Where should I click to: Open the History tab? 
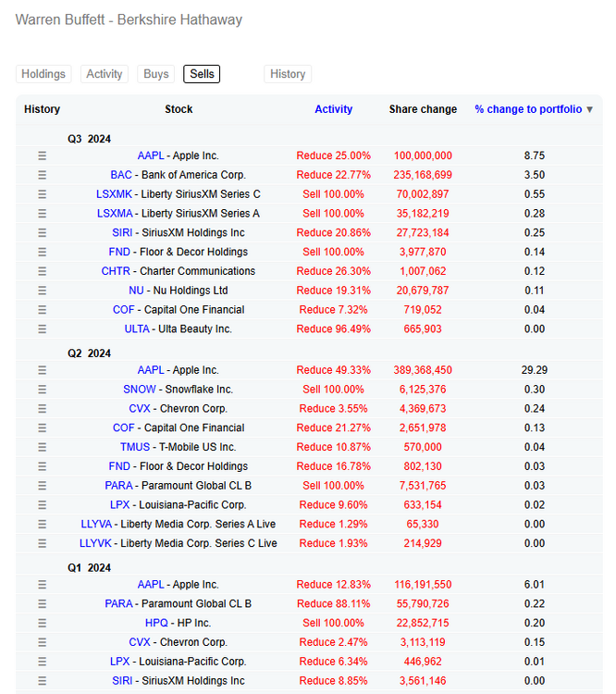[288, 74]
